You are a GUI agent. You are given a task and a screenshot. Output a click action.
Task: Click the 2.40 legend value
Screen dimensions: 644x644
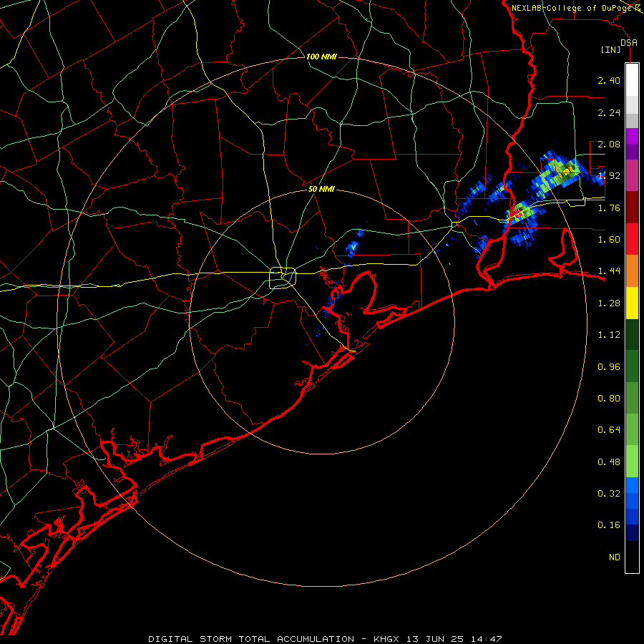(609, 80)
